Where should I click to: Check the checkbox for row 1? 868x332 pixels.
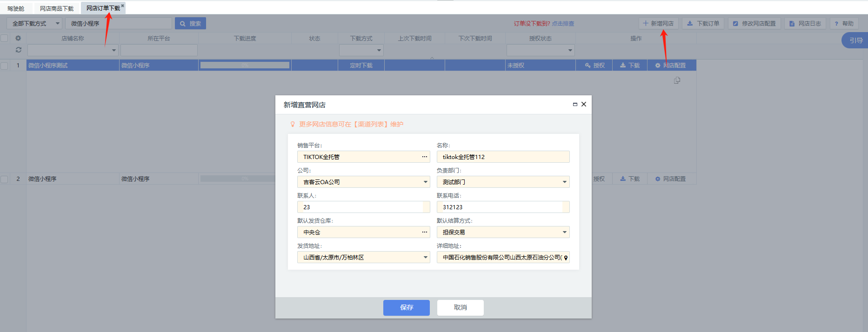point(4,66)
